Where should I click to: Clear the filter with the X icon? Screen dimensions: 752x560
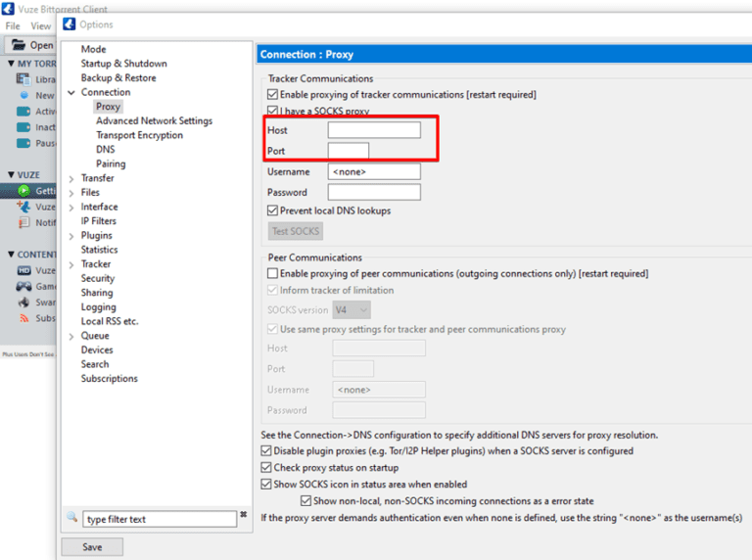(243, 515)
